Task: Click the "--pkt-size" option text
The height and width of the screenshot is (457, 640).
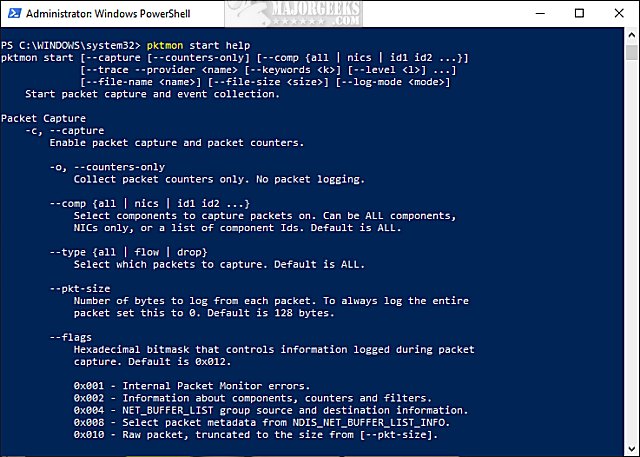Action: click(x=82, y=288)
